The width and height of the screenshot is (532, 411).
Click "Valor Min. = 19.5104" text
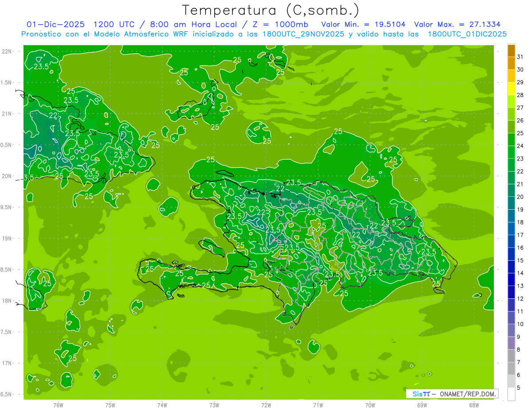click(364, 25)
